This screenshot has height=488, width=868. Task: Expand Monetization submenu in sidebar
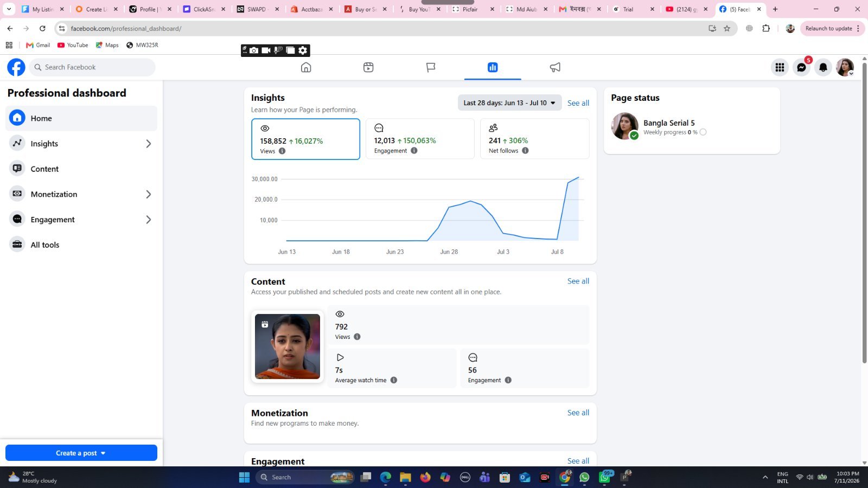(x=148, y=194)
